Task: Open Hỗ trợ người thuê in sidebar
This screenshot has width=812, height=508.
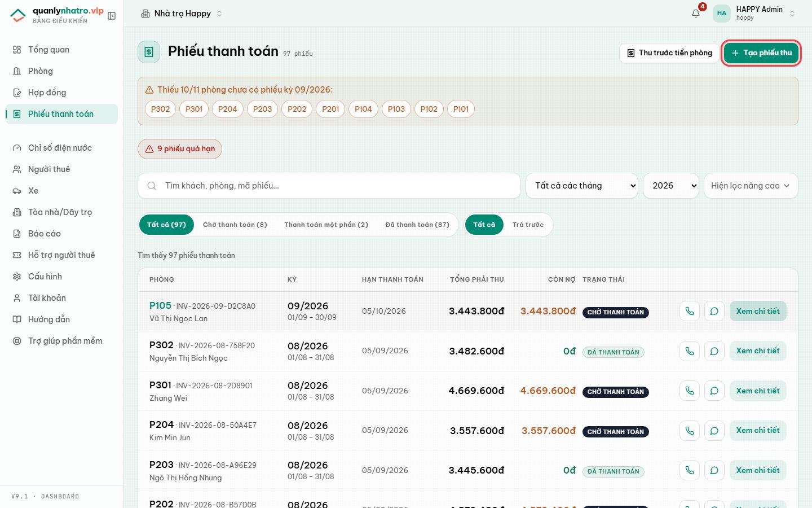Action: 61,255
